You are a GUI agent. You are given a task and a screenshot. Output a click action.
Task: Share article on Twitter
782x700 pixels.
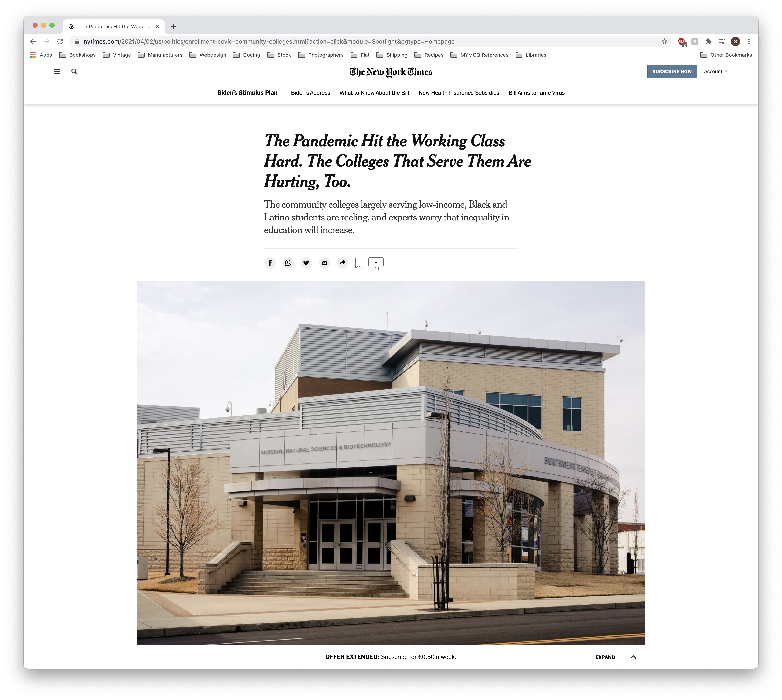coord(306,263)
